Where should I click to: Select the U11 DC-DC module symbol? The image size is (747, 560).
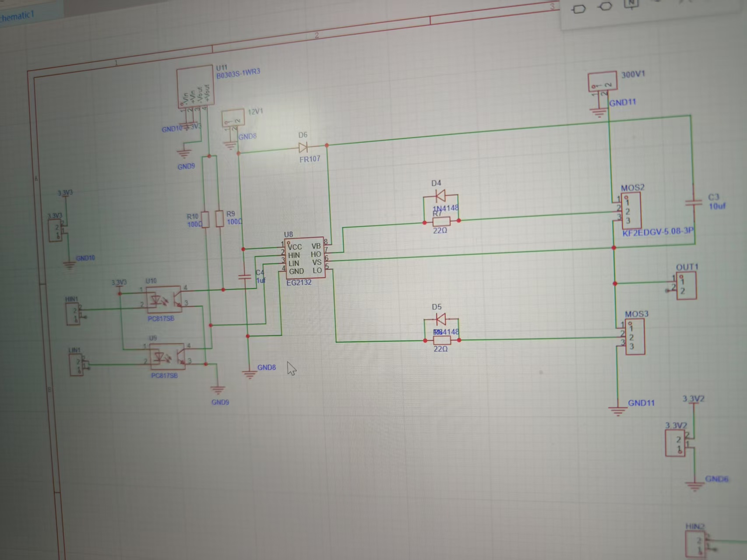196,87
